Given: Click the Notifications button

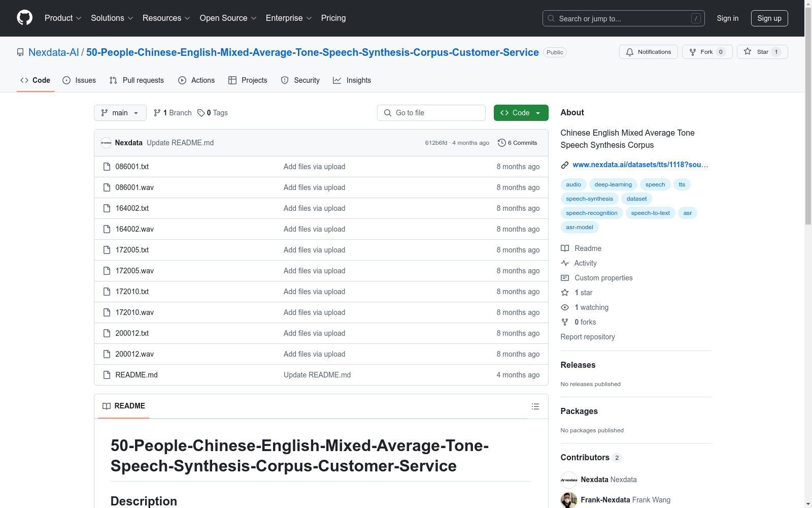Looking at the screenshot, I should coord(649,52).
